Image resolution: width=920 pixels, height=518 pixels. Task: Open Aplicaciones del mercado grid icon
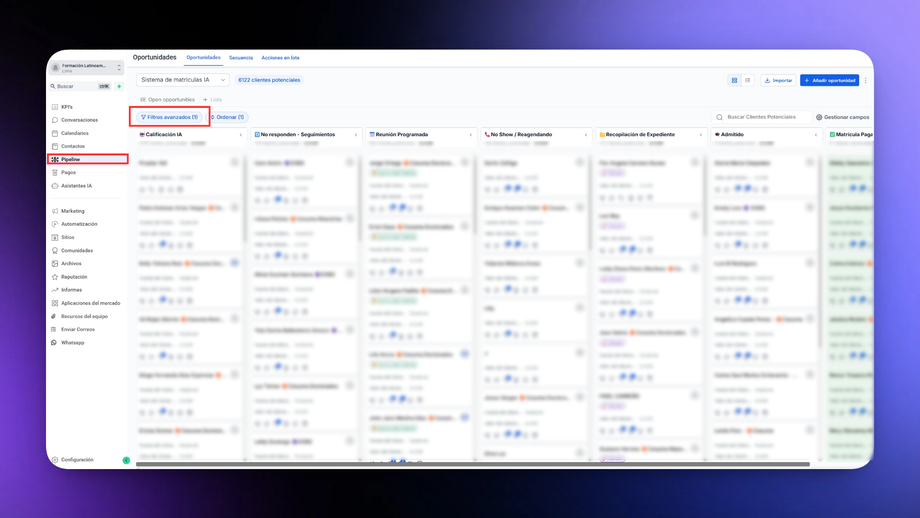(55, 303)
